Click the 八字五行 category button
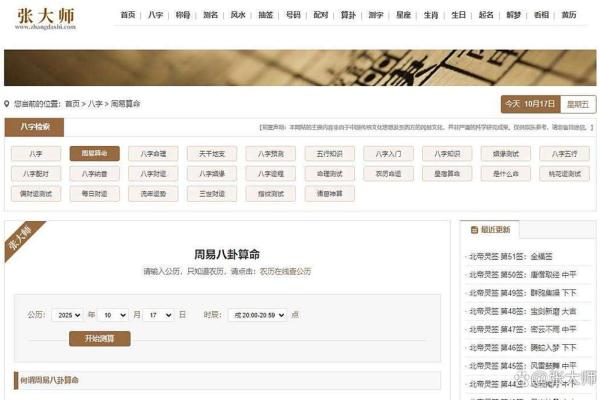Screen dimensions: 600x400 (x=564, y=154)
